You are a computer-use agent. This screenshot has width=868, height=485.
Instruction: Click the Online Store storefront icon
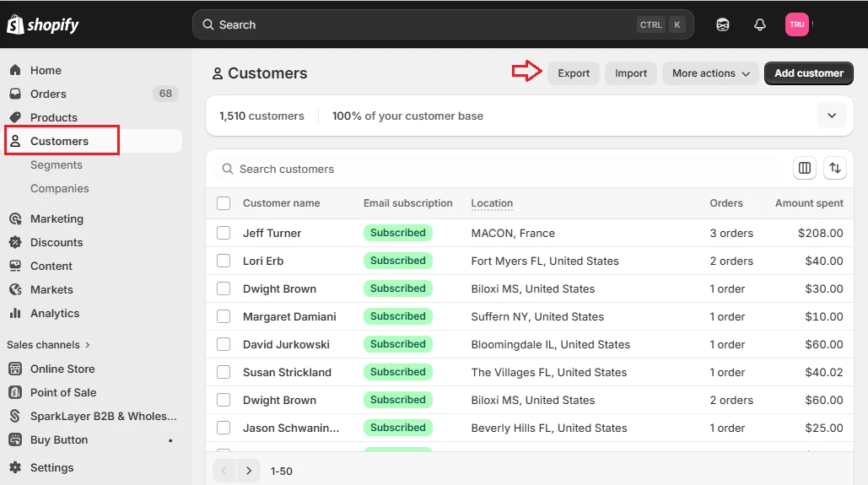(15, 369)
